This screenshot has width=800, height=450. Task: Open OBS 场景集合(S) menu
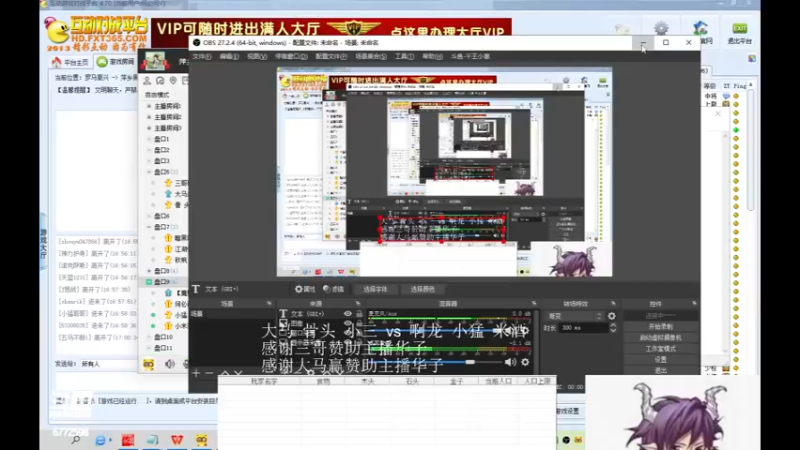click(371, 57)
